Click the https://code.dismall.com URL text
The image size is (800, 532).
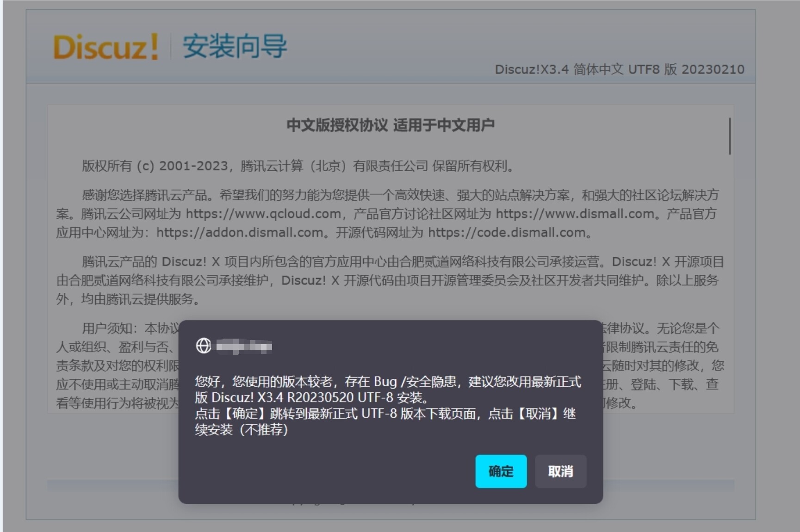coord(507,232)
